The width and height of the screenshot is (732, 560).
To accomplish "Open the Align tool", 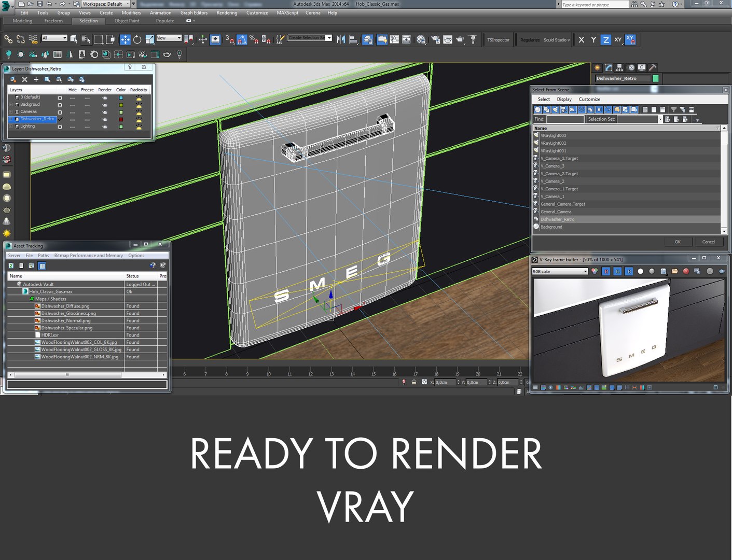I will [x=353, y=39].
